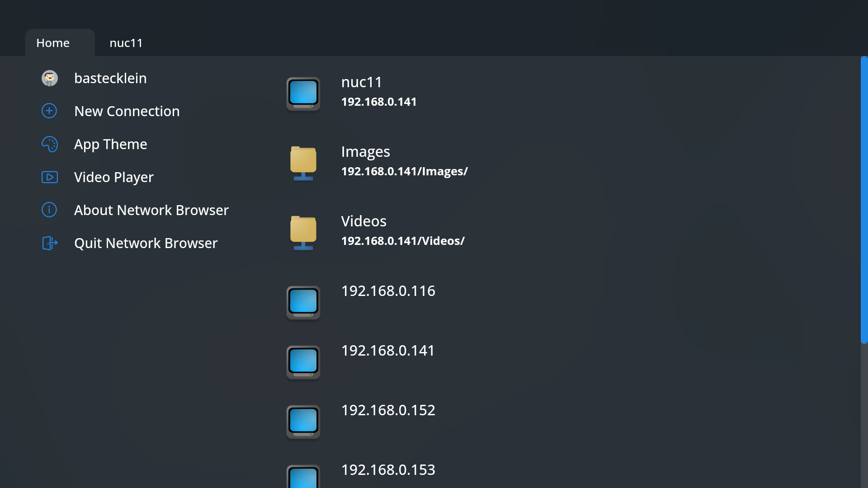This screenshot has width=868, height=488.
Task: Click computer icon for 192.168.0.116
Action: [x=303, y=302]
